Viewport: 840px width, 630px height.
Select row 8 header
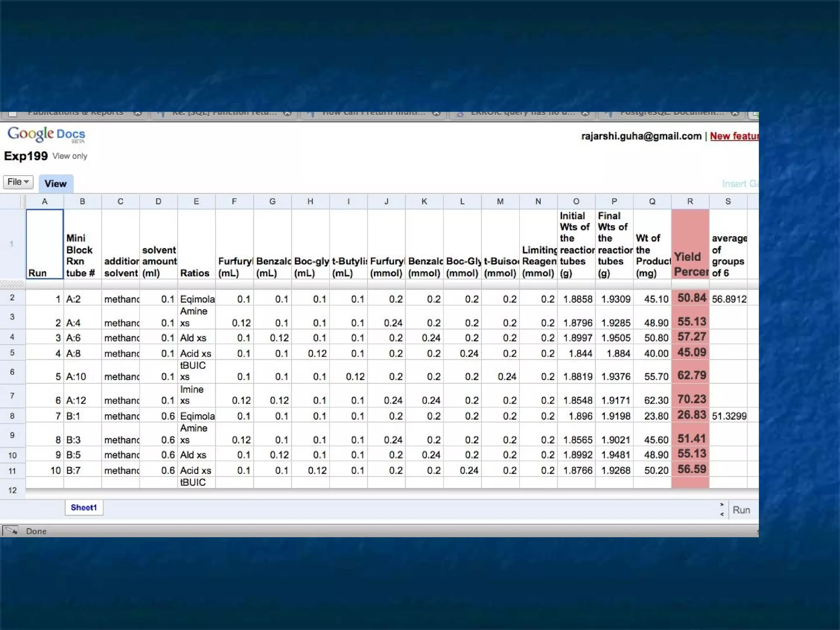tap(12, 416)
